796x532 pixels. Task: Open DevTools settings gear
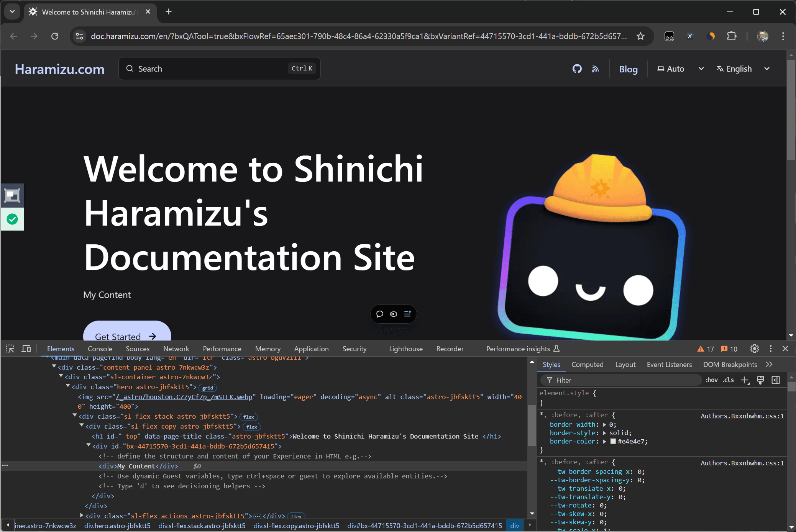pos(754,349)
